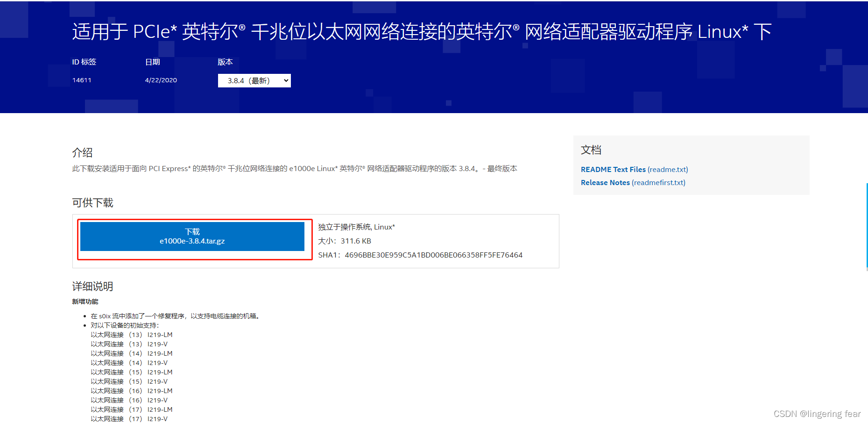The image size is (868, 423).
Task: Click the 以太网连接 (13) I219-V entry
Action: tap(129, 344)
